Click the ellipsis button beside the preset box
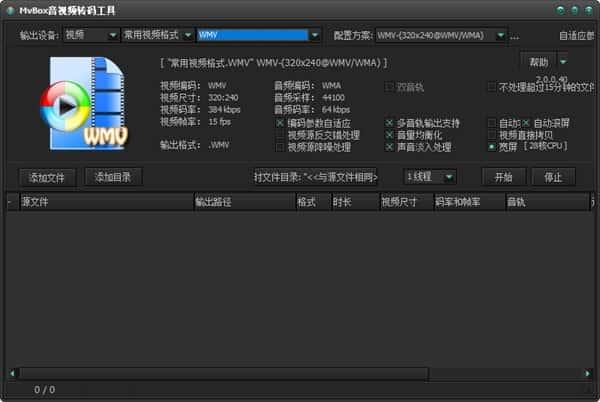Viewport: 600px width, 402px height. coord(516,35)
